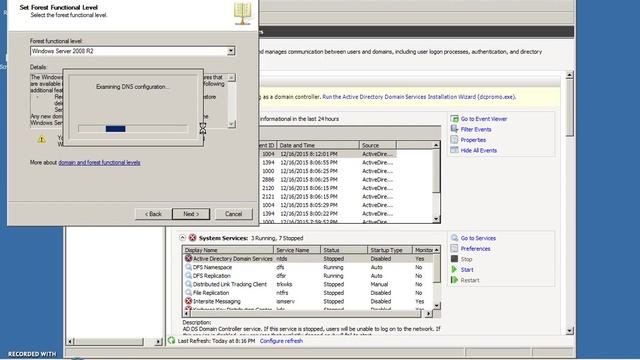Open Go to Services link

click(x=478, y=238)
